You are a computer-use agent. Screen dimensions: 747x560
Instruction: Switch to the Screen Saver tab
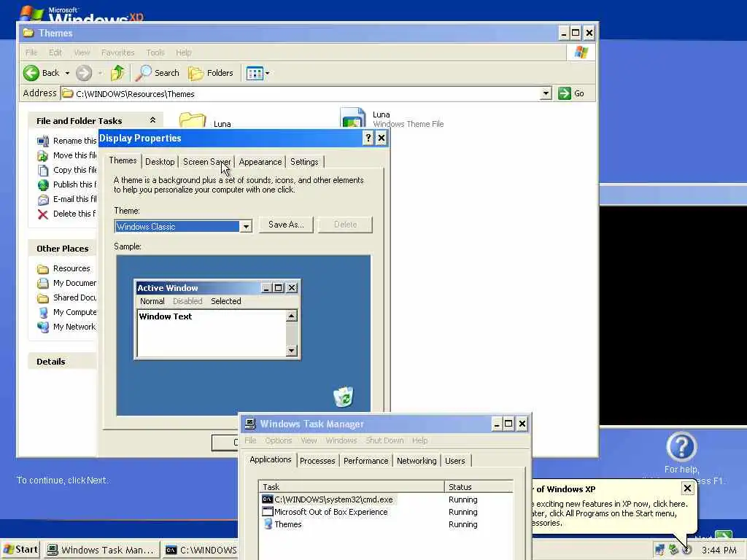click(206, 162)
